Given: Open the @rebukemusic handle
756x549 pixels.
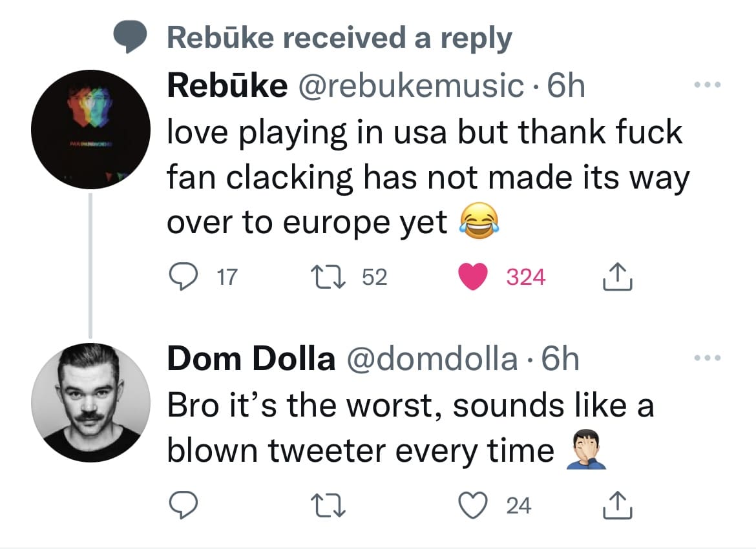Looking at the screenshot, I should pos(410,87).
